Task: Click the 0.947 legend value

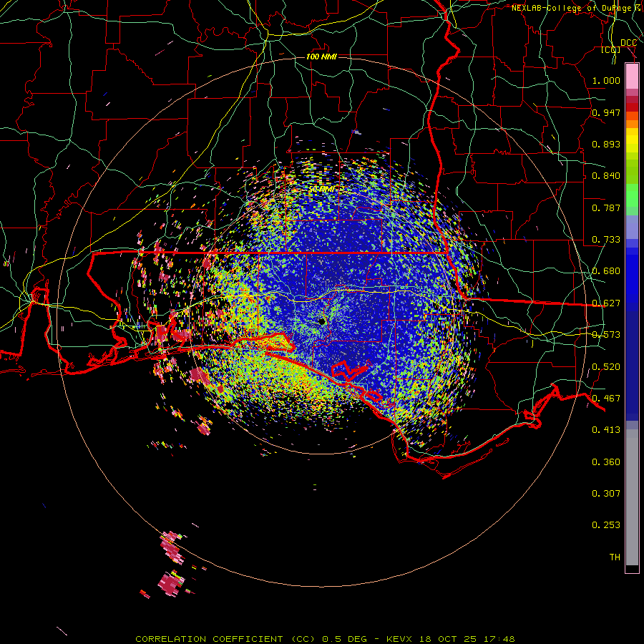Action: click(606, 112)
